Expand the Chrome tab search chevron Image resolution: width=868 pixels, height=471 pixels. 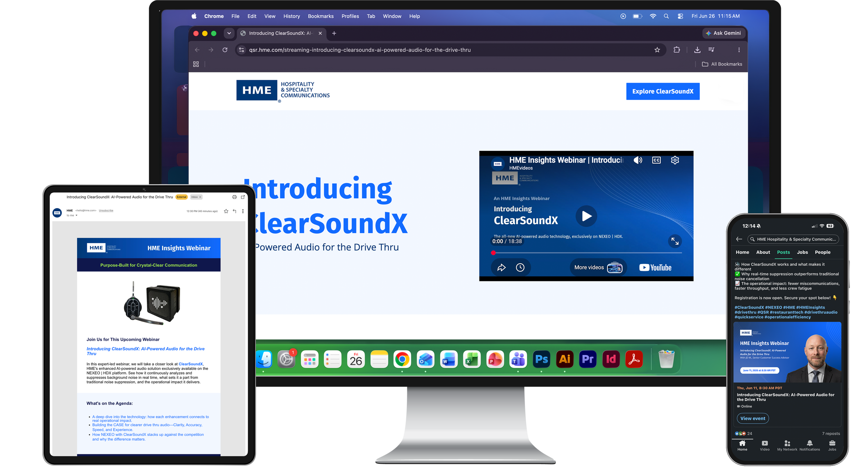click(x=229, y=33)
